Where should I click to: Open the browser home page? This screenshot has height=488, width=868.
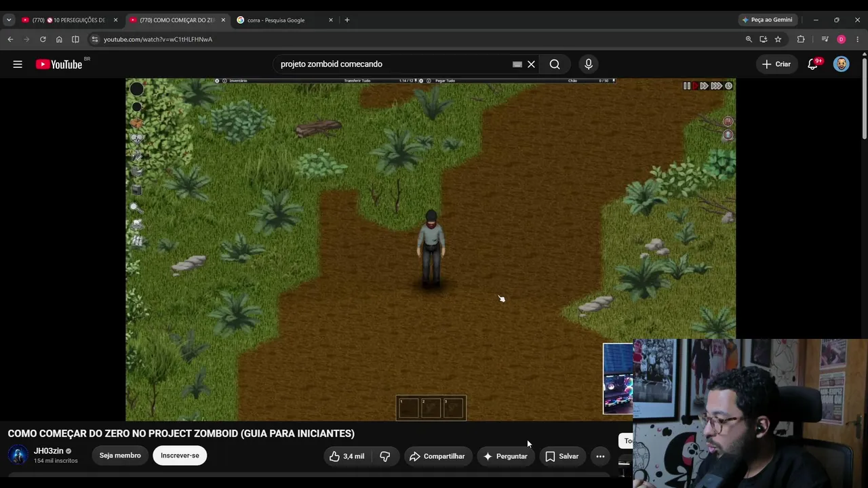[x=59, y=39]
